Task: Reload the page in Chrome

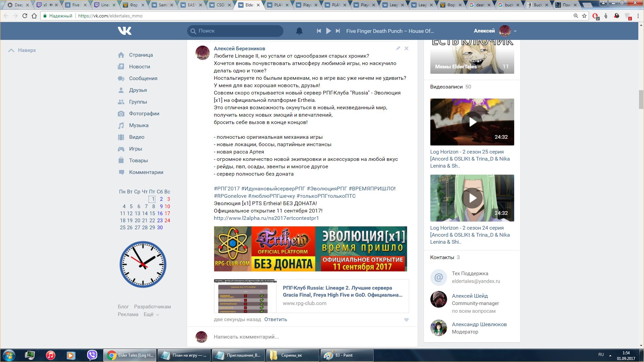Action: (24, 16)
